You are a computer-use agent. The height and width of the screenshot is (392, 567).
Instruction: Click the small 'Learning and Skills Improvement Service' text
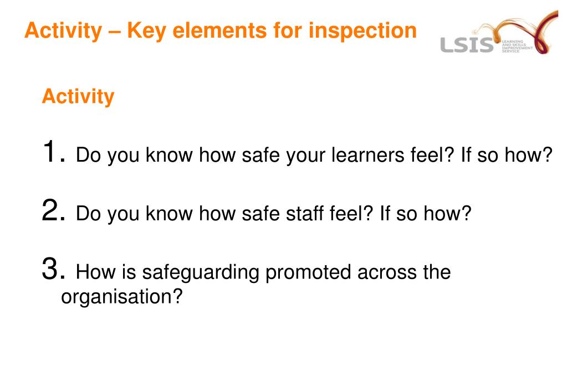pos(517,47)
